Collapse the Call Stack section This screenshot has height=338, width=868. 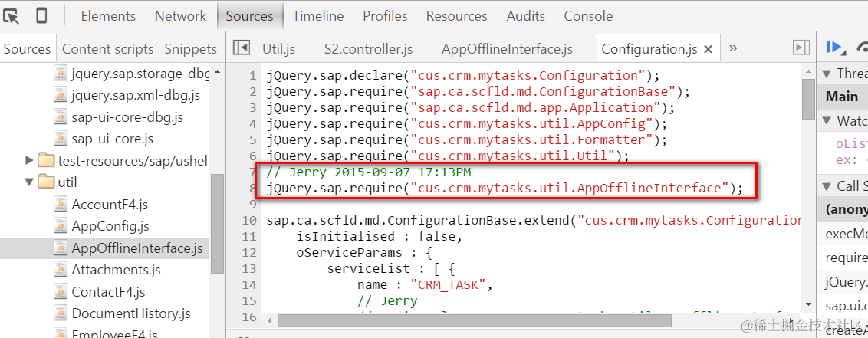827,186
